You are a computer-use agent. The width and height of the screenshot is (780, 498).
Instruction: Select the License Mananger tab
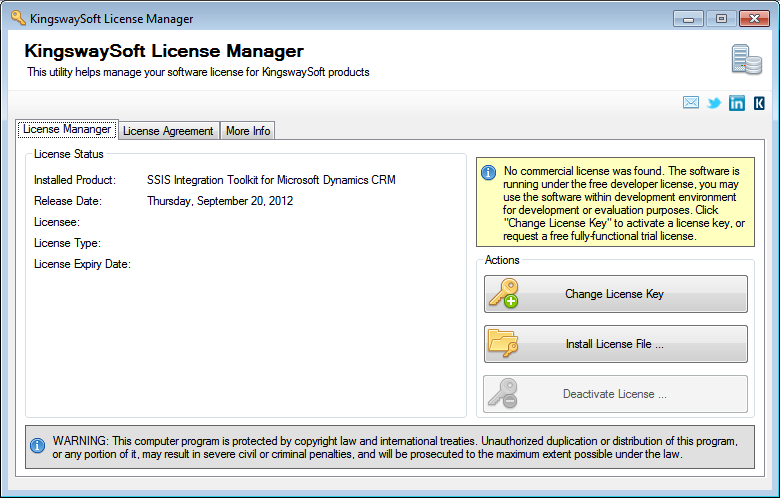67,129
